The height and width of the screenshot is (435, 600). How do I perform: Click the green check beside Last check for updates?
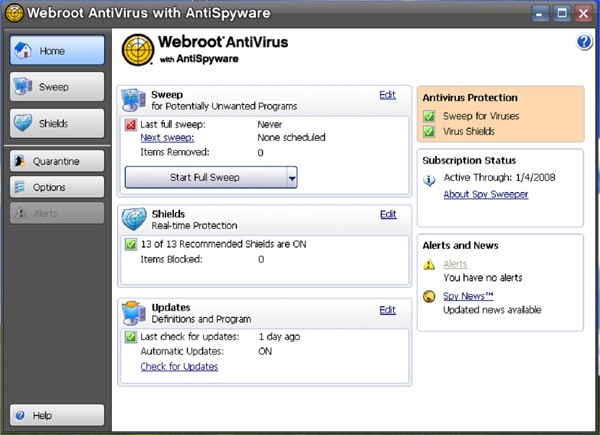coord(131,337)
